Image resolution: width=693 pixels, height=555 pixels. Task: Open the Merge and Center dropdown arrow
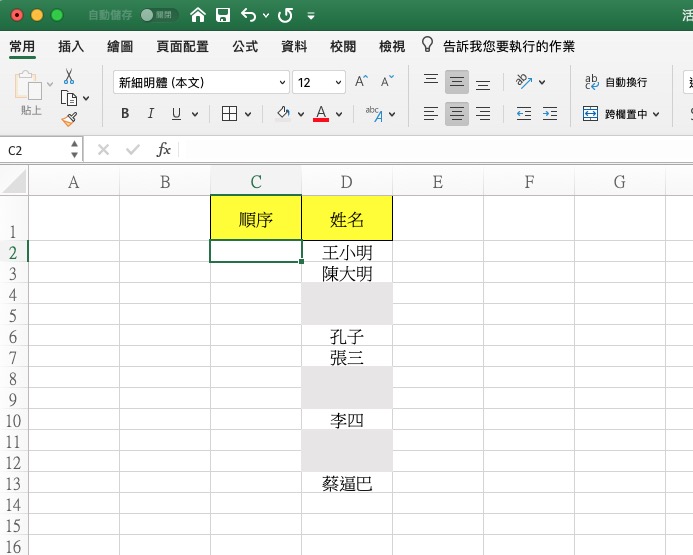pos(656,114)
